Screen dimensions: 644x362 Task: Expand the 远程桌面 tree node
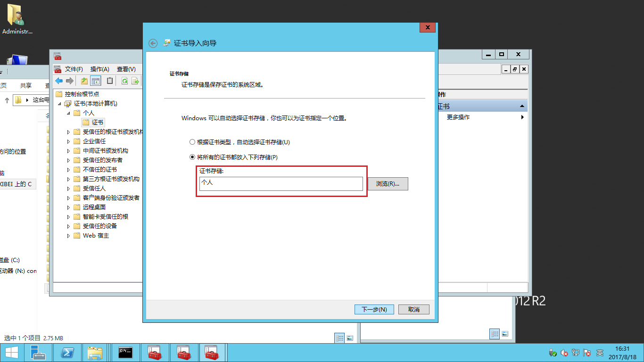69,207
